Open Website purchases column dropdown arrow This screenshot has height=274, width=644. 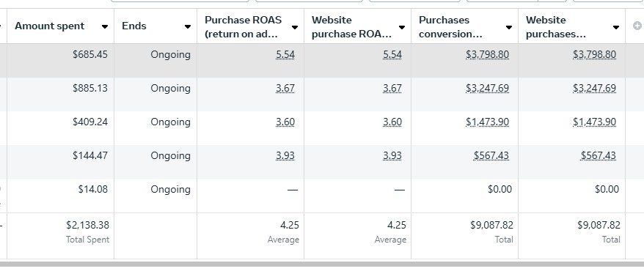point(615,27)
